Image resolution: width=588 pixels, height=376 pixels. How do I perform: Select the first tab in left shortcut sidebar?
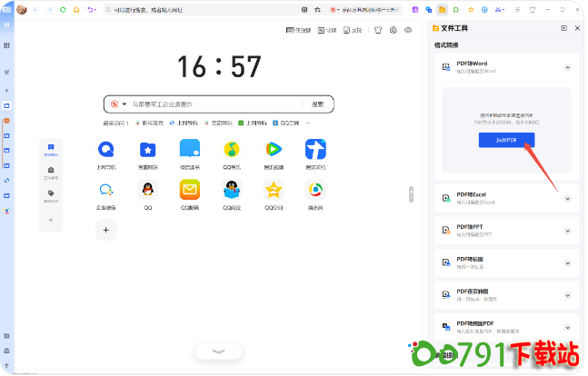[x=51, y=150]
